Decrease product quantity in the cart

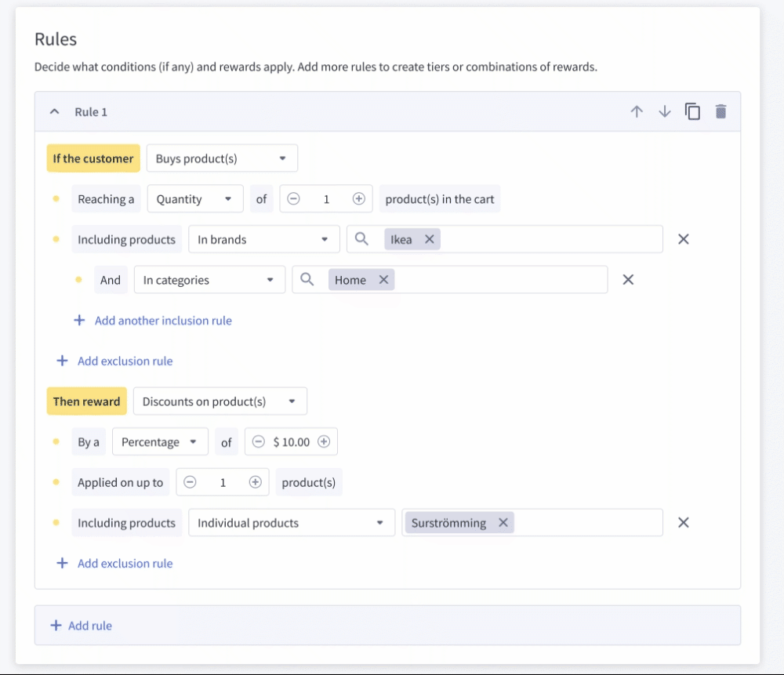point(293,199)
